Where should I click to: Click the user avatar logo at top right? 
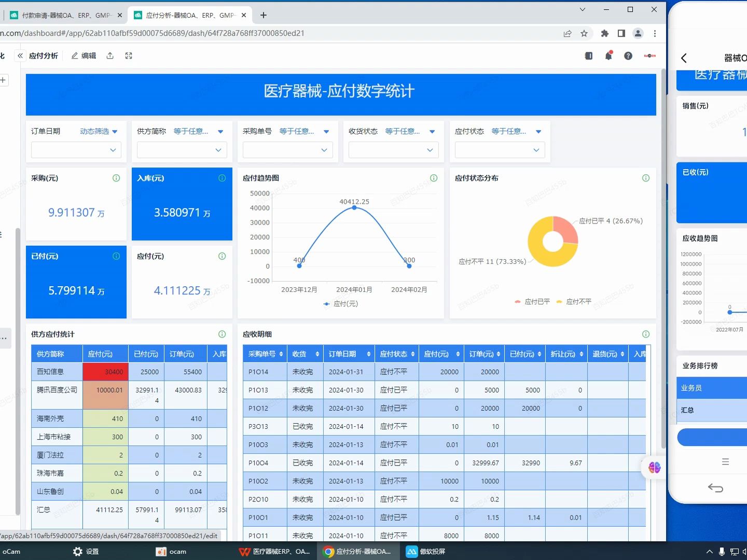(650, 56)
